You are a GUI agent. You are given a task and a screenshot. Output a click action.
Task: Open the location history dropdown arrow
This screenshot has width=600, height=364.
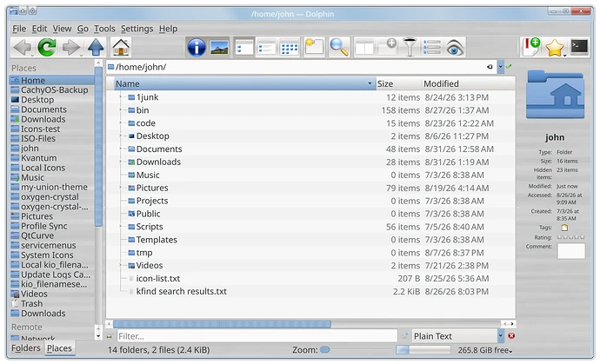(x=501, y=67)
